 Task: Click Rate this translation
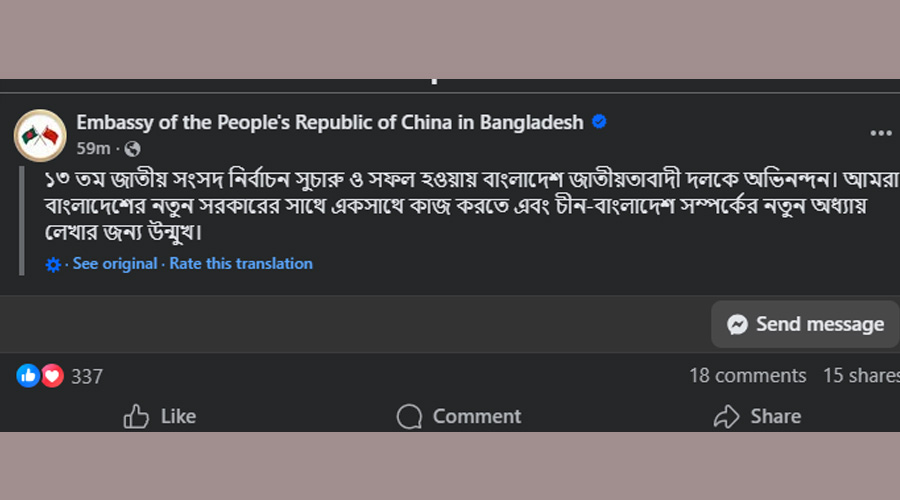pyautogui.click(x=241, y=264)
